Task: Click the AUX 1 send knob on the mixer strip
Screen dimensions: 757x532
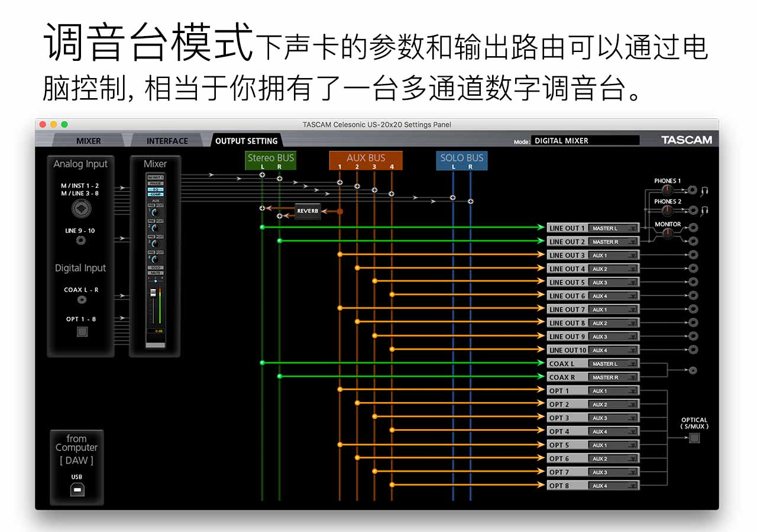Action: point(156,213)
